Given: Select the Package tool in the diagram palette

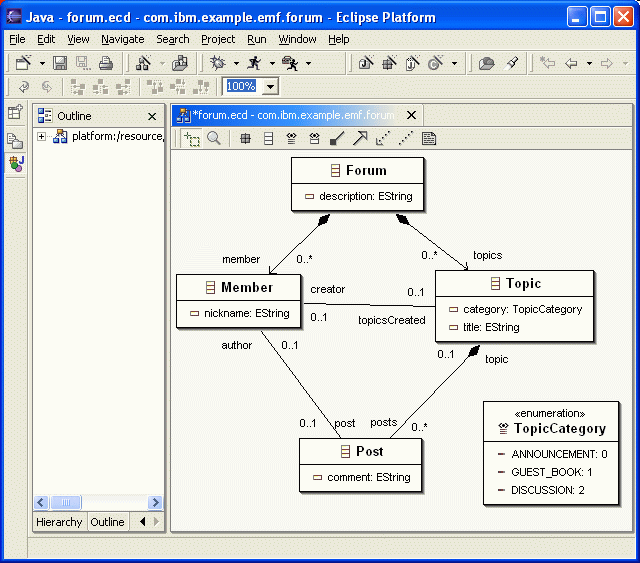Looking at the screenshot, I should 245,139.
